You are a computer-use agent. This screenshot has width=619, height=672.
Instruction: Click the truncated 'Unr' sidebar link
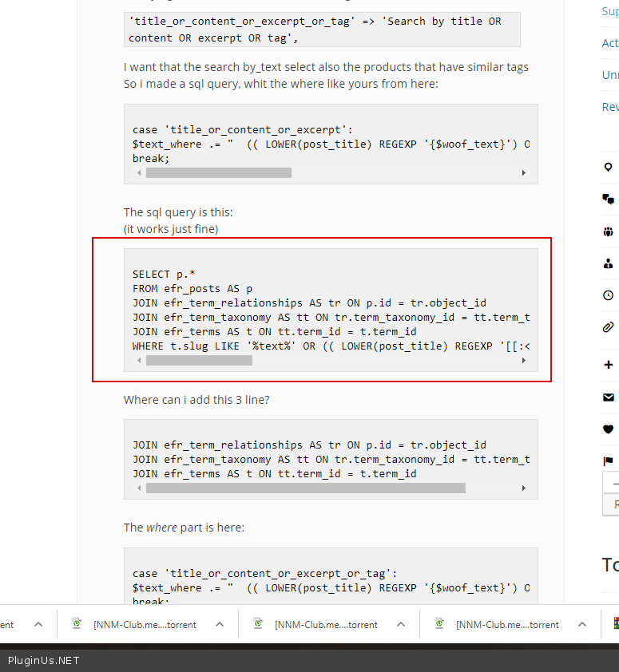610,75
